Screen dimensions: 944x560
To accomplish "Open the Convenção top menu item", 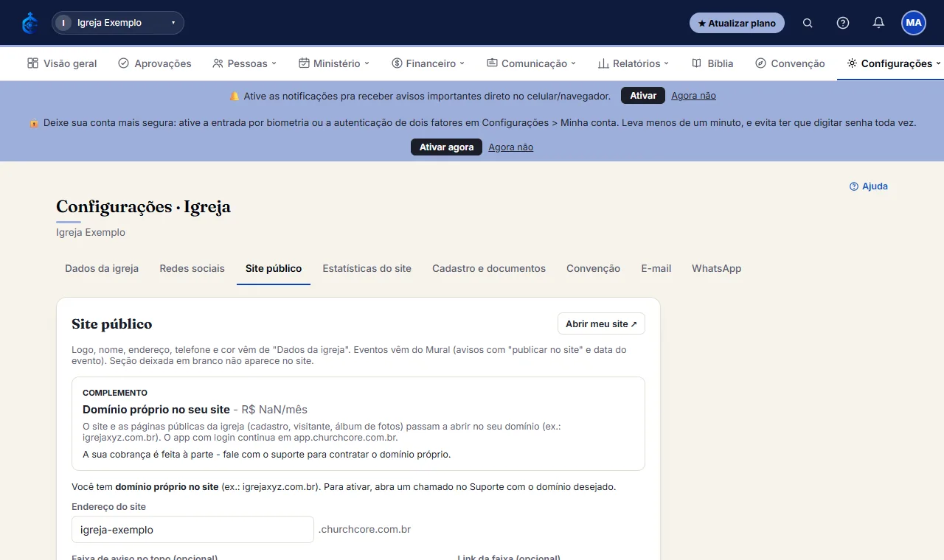I will tap(790, 63).
